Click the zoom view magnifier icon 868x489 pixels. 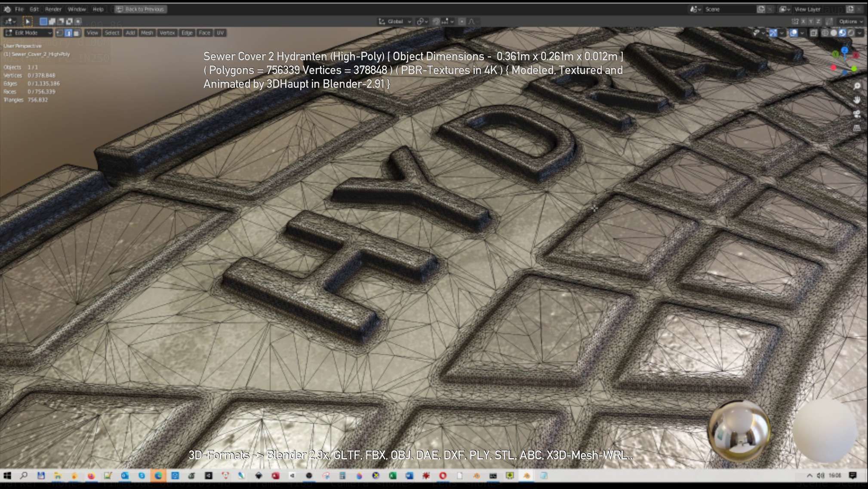[857, 86]
